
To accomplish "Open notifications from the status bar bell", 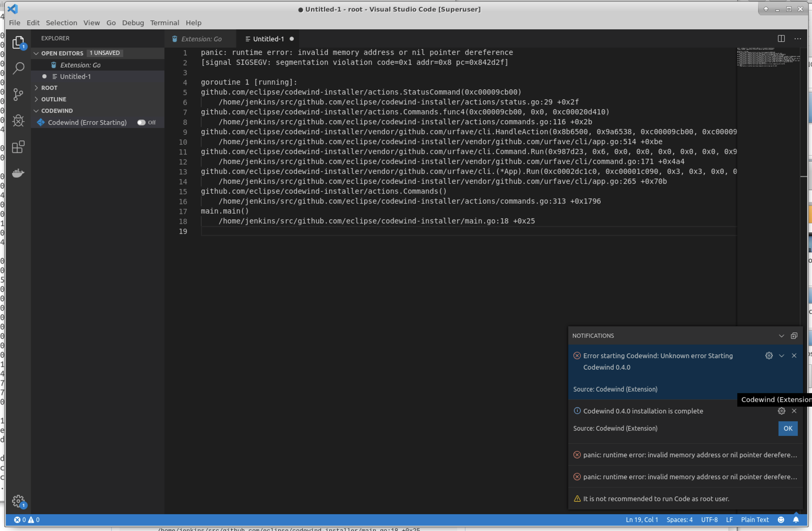I will point(796,520).
